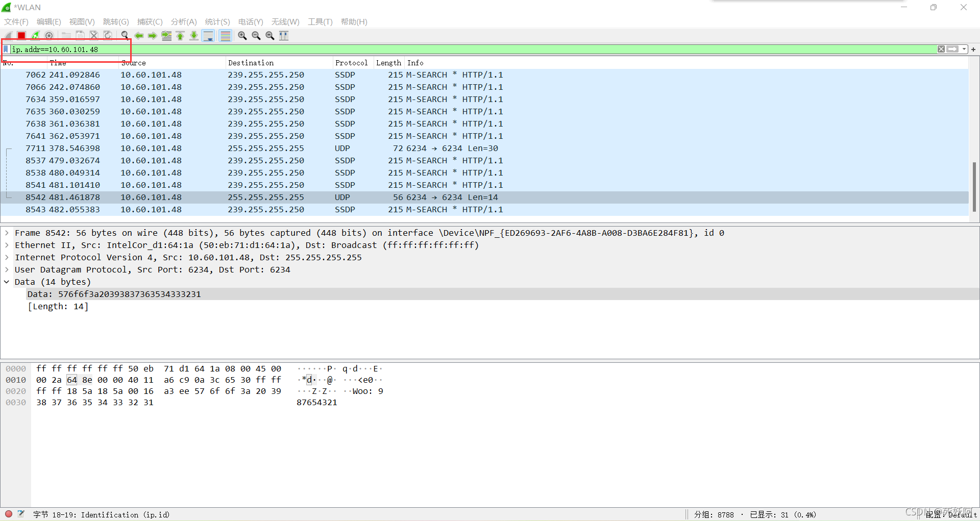Reload the capture file icon
Viewport: 980px width, 521px height.
point(108,35)
